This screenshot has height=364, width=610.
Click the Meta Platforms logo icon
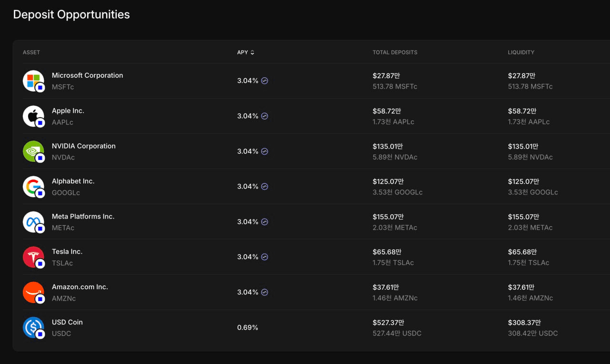[x=33, y=222]
